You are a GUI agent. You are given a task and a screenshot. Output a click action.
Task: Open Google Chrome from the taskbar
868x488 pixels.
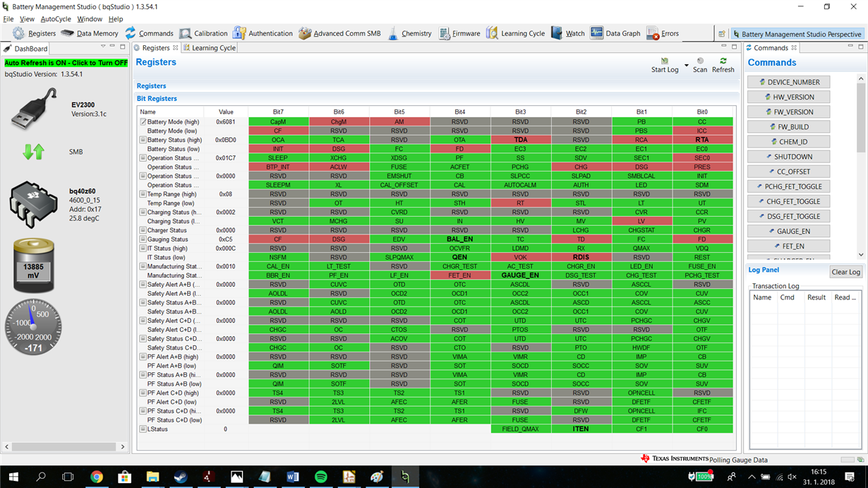click(x=97, y=477)
